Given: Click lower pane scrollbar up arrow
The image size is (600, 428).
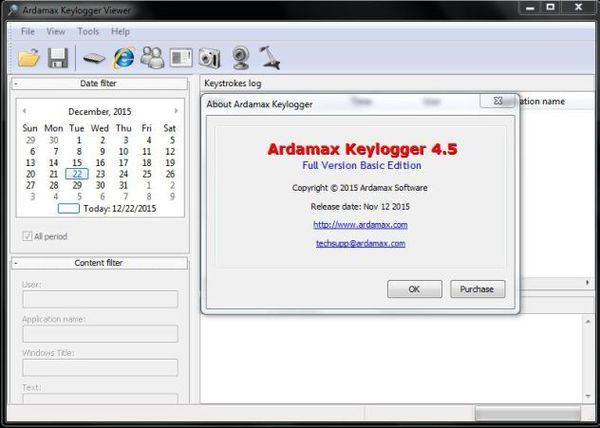Looking at the screenshot, I should (588, 322).
